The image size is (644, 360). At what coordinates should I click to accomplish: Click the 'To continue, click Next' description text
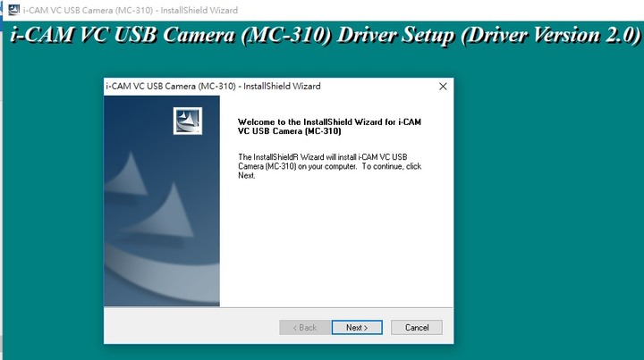click(330, 166)
